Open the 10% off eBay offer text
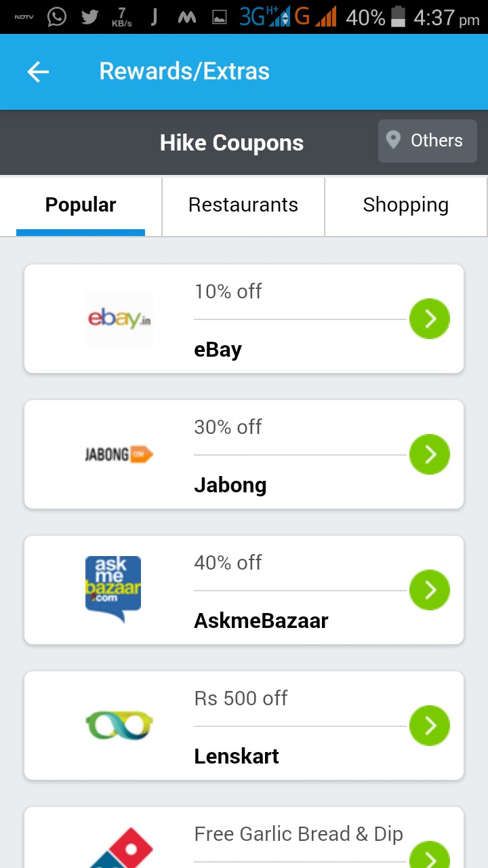The image size is (488, 868). click(x=228, y=292)
